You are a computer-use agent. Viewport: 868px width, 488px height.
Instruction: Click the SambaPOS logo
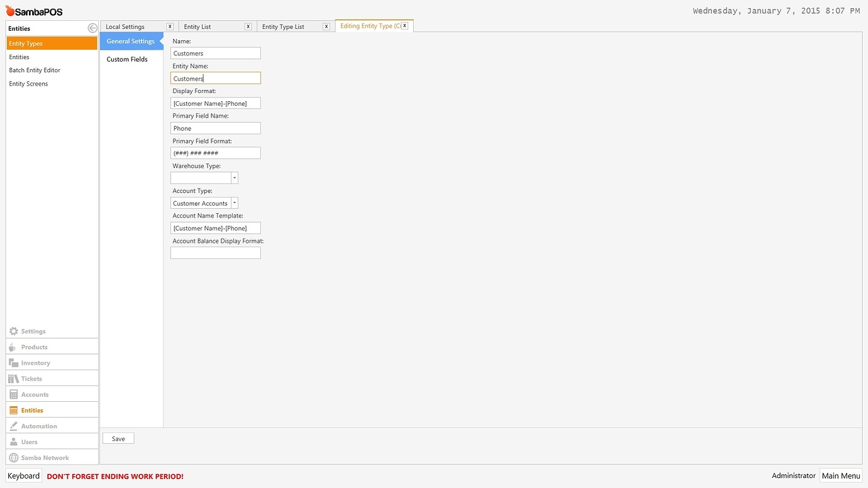point(32,10)
